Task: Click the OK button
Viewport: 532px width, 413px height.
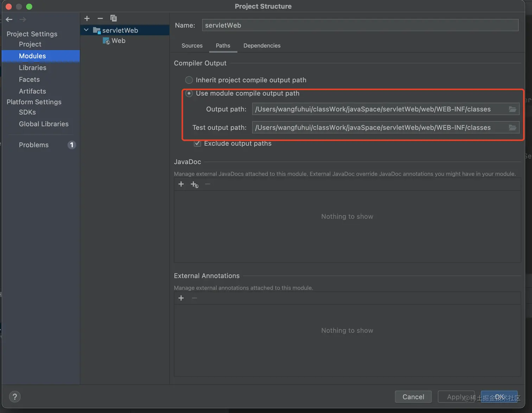Action: (x=499, y=397)
